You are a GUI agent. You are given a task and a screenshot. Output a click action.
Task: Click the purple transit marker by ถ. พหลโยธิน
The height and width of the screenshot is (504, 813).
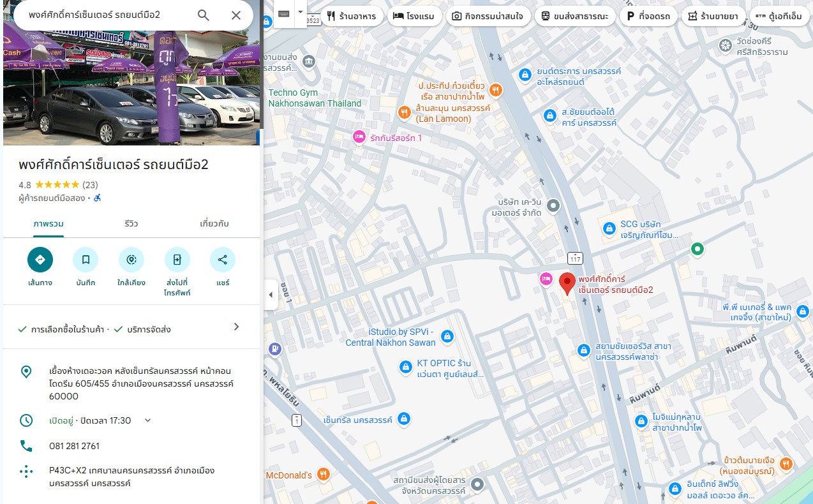coord(274,349)
